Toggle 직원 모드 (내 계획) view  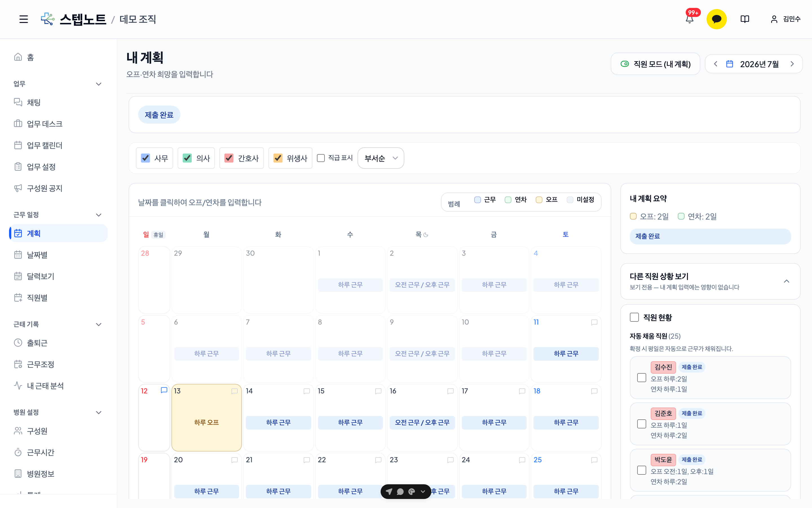click(x=655, y=64)
